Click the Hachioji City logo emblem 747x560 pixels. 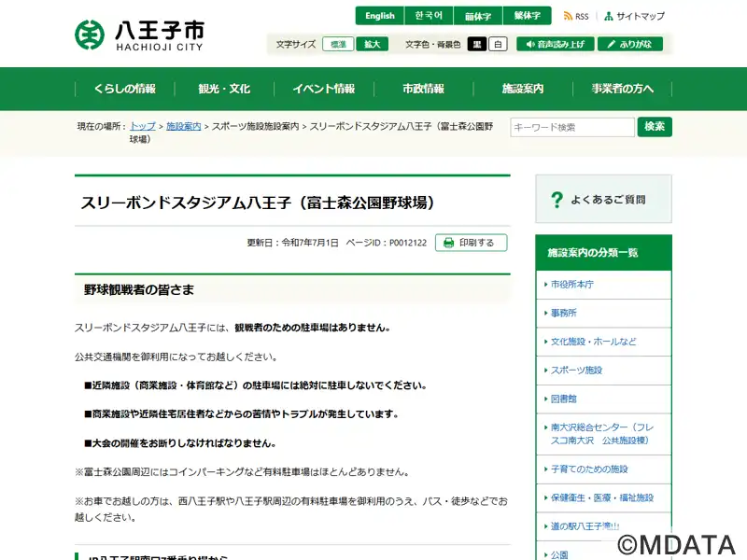[x=90, y=35]
